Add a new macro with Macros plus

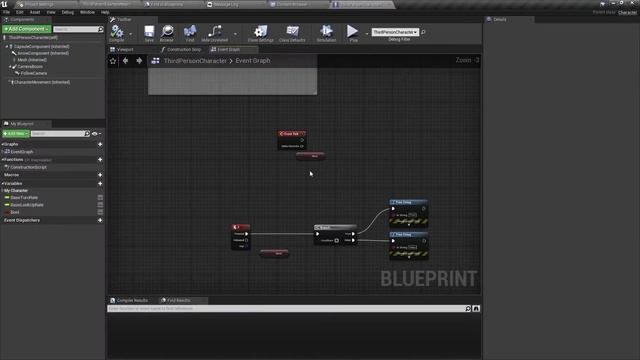pos(100,175)
